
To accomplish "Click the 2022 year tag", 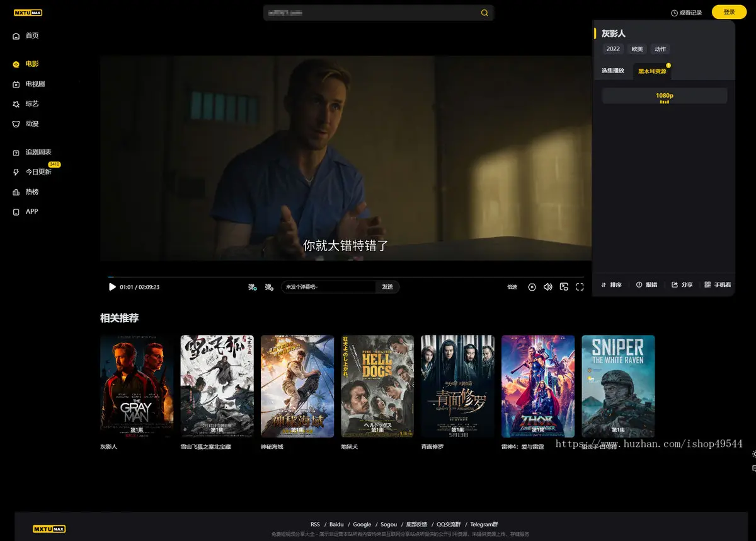I will pos(613,49).
